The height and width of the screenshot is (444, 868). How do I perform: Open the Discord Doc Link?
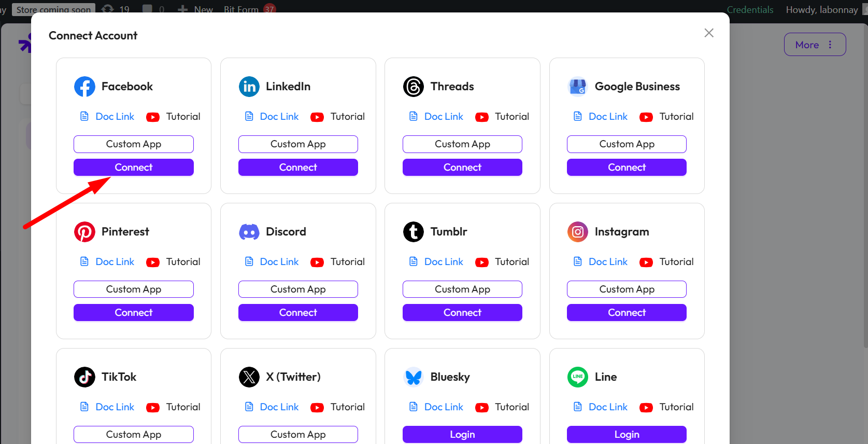(x=279, y=261)
